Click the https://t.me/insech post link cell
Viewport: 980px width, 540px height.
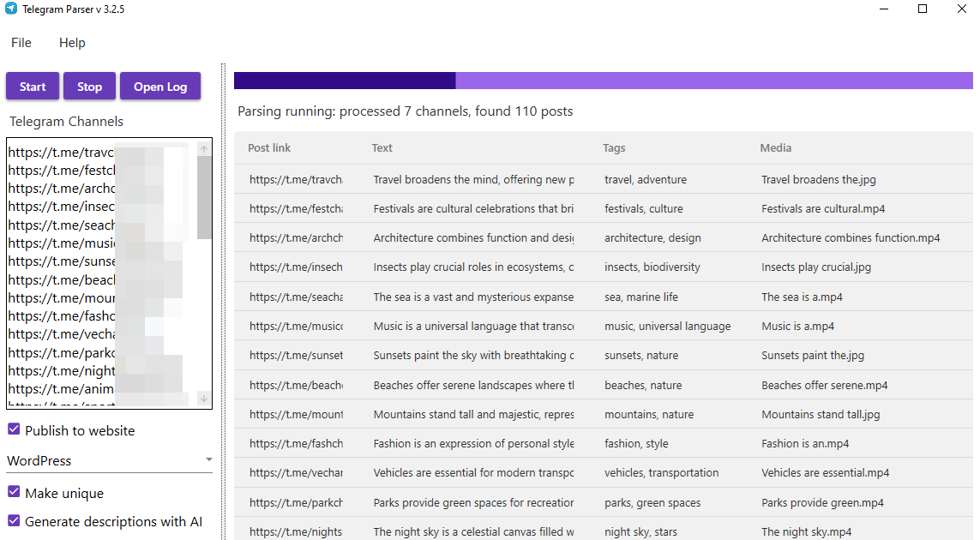297,267
